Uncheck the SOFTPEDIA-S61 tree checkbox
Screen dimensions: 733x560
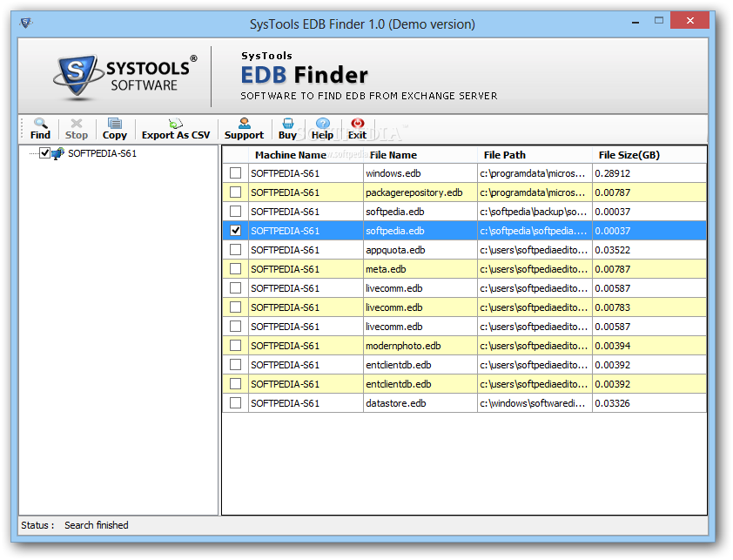45,153
